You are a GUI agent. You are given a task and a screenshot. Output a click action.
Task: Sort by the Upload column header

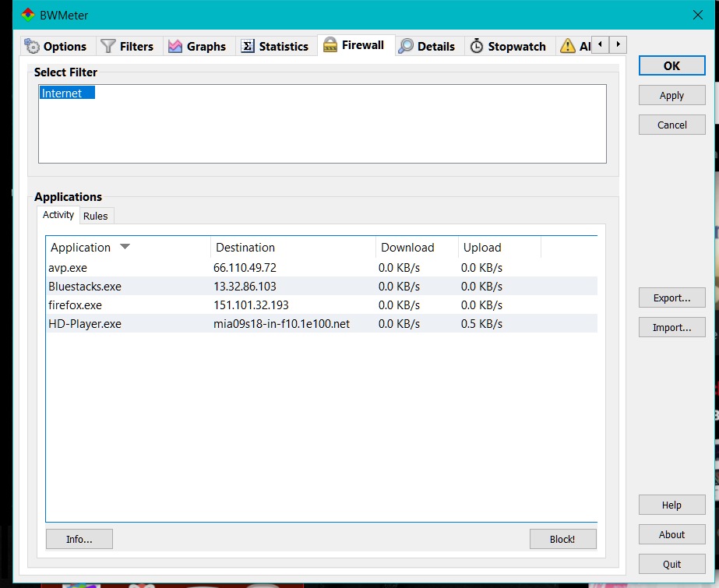click(x=499, y=248)
